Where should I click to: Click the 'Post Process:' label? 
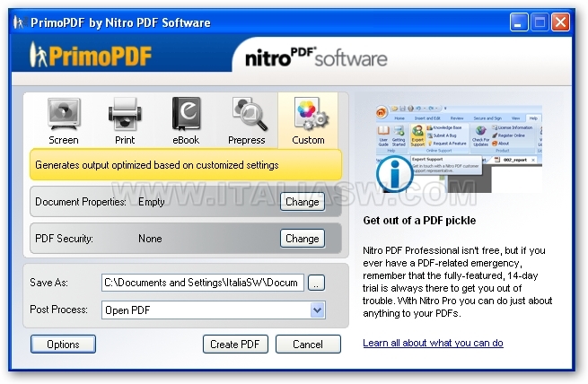point(59,310)
